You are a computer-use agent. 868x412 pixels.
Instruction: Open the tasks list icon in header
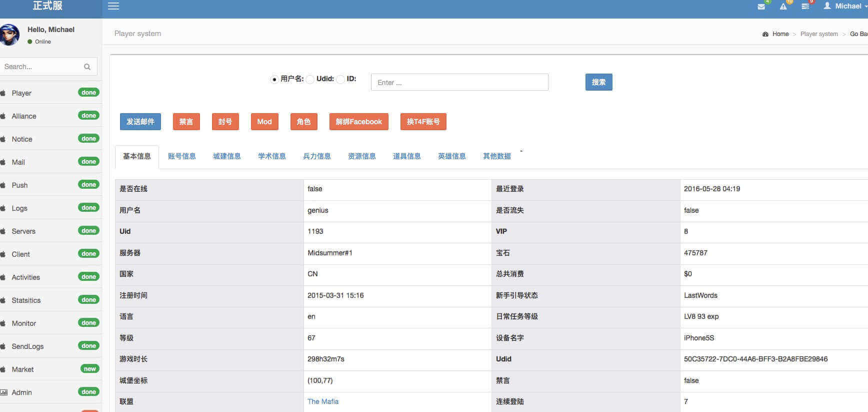coord(805,7)
